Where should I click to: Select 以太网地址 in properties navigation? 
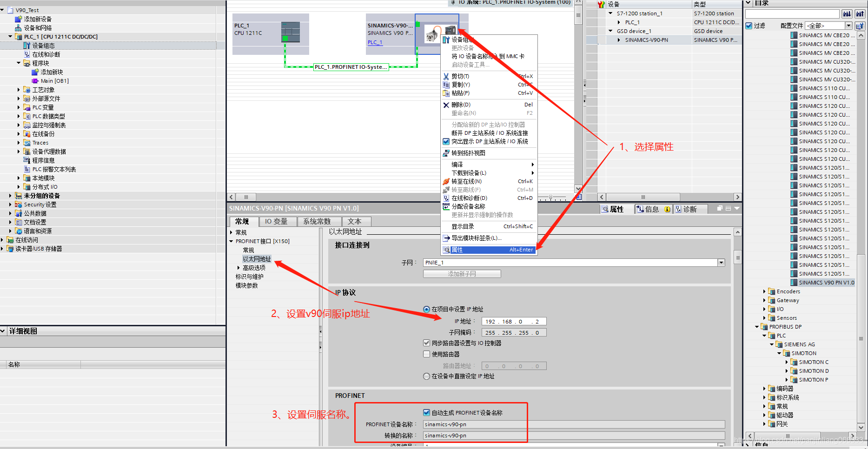pos(257,259)
